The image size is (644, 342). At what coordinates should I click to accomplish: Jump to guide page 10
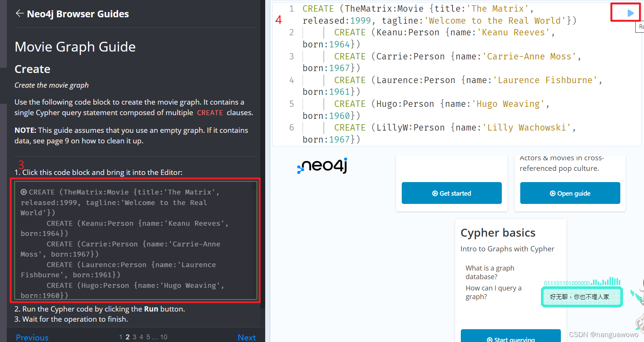click(x=164, y=337)
